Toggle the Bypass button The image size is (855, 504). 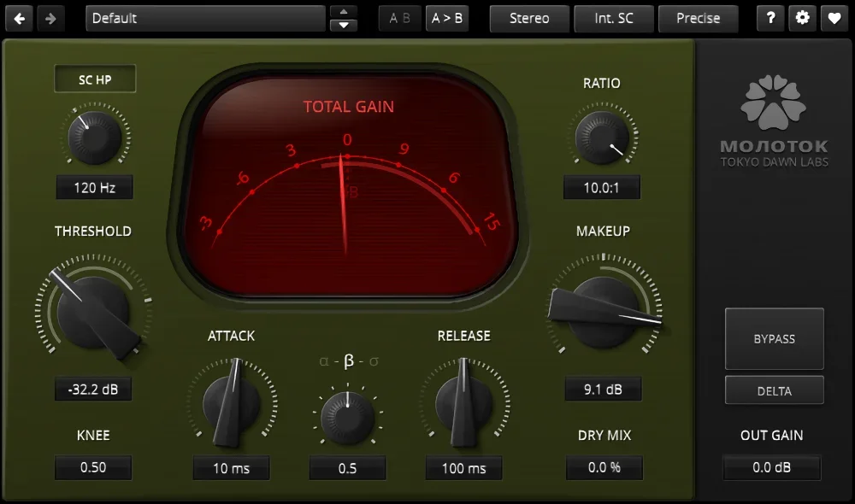pos(774,339)
